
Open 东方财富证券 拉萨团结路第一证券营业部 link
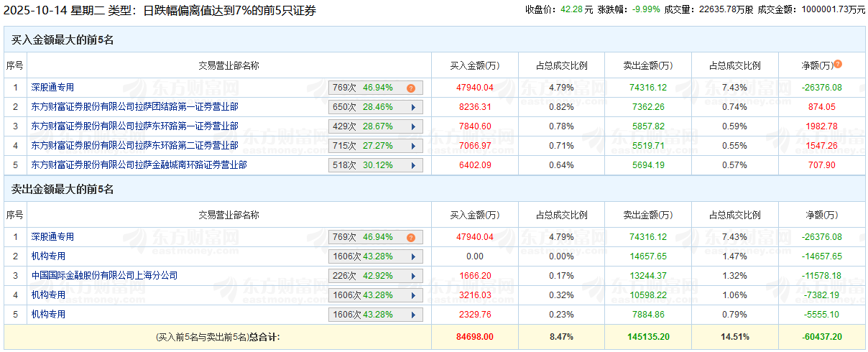coord(134,107)
